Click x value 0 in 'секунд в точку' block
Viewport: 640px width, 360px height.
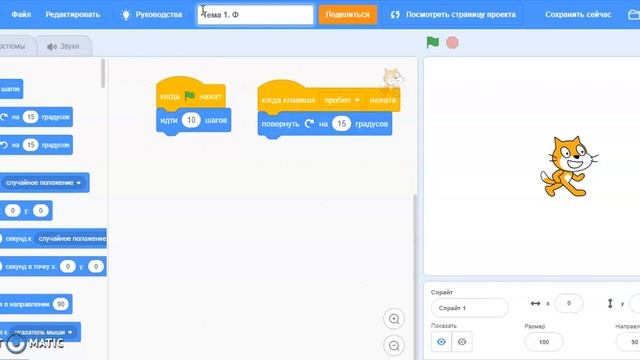coord(68,267)
